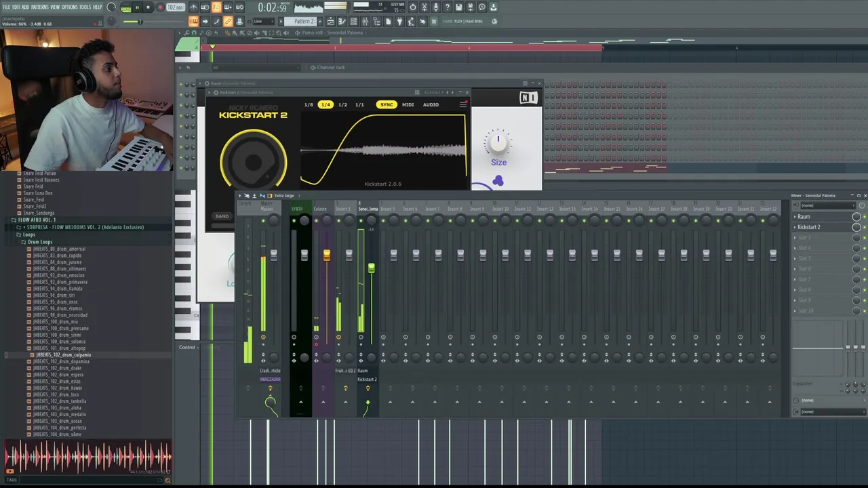Image resolution: width=868 pixels, height=488 pixels.
Task: Show the Channel rack via toolbar icon
Action: 353,21
